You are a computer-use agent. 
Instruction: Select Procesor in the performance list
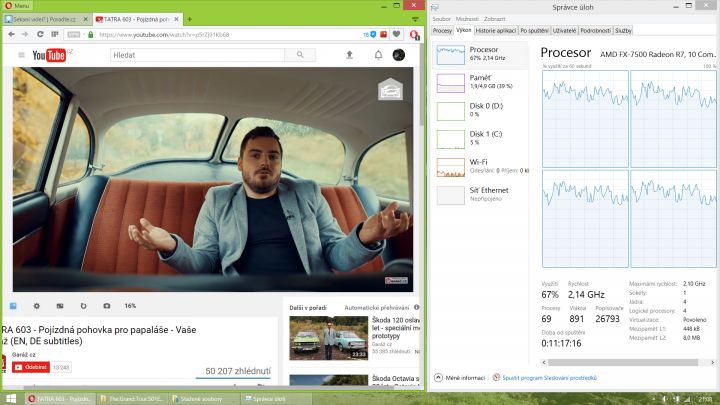pos(480,55)
